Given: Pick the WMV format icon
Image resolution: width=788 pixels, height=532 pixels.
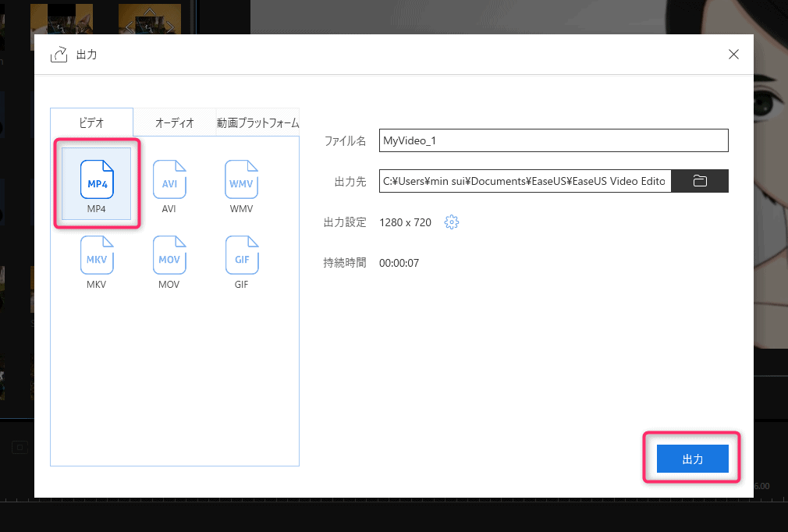Looking at the screenshot, I should pos(241,179).
